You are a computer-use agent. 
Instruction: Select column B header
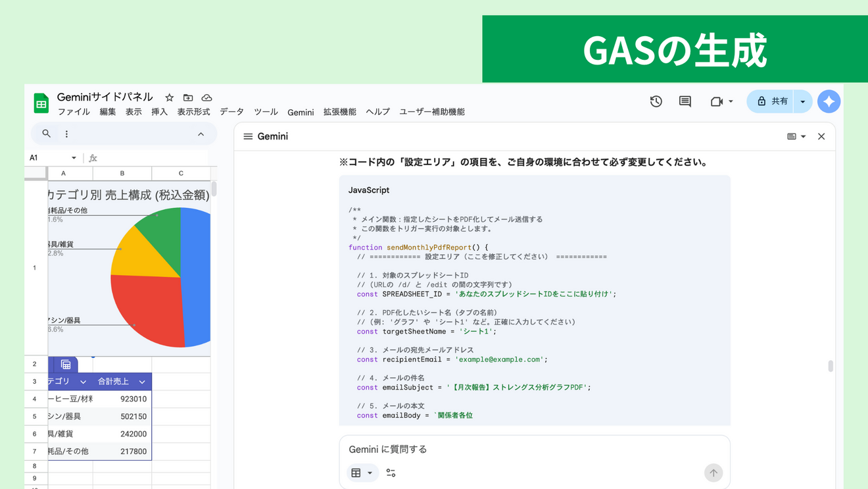pyautogui.click(x=122, y=173)
